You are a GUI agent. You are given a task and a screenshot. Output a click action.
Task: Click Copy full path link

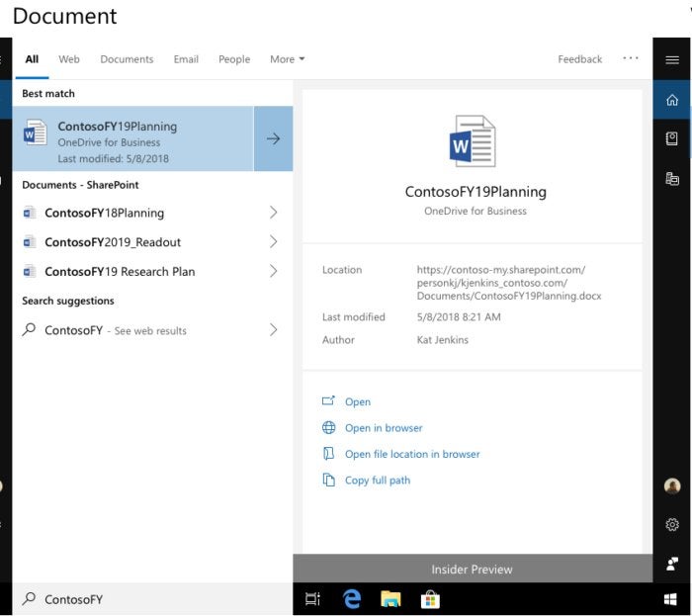(378, 481)
